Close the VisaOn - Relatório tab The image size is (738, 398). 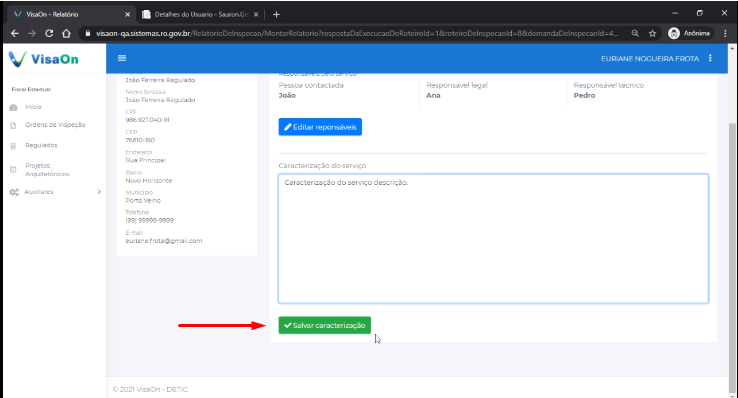[x=127, y=15]
